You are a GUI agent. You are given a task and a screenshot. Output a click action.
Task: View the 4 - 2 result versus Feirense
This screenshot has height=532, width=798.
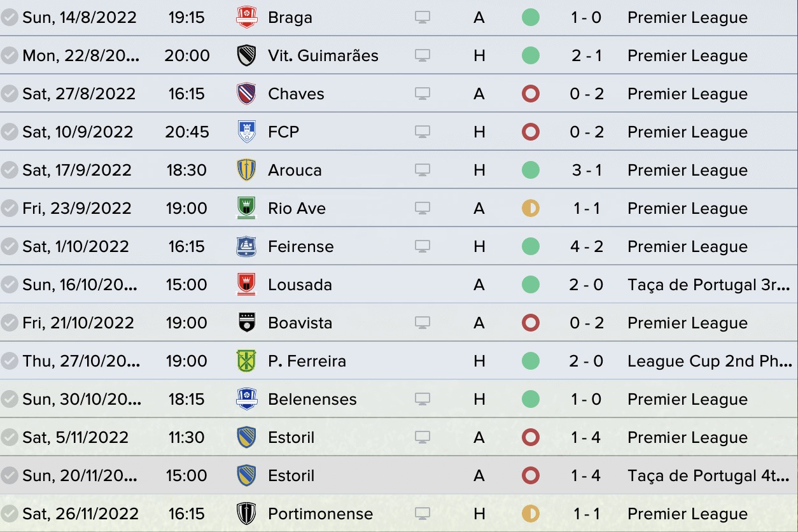pos(586,246)
